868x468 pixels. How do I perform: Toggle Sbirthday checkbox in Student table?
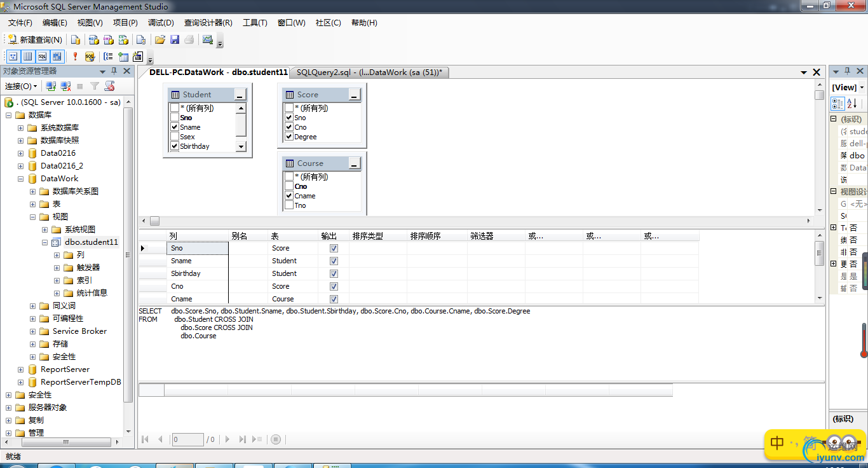click(x=175, y=146)
